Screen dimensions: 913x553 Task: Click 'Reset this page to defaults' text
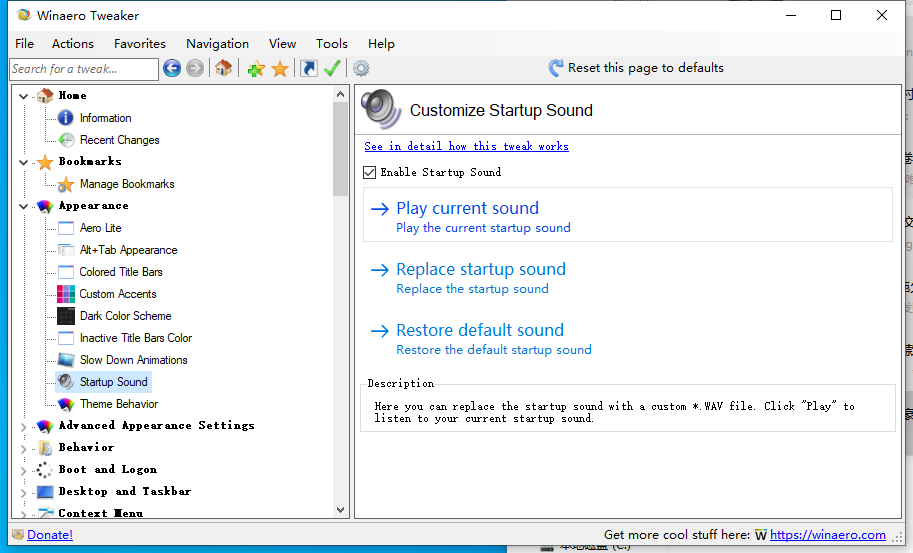(x=646, y=68)
